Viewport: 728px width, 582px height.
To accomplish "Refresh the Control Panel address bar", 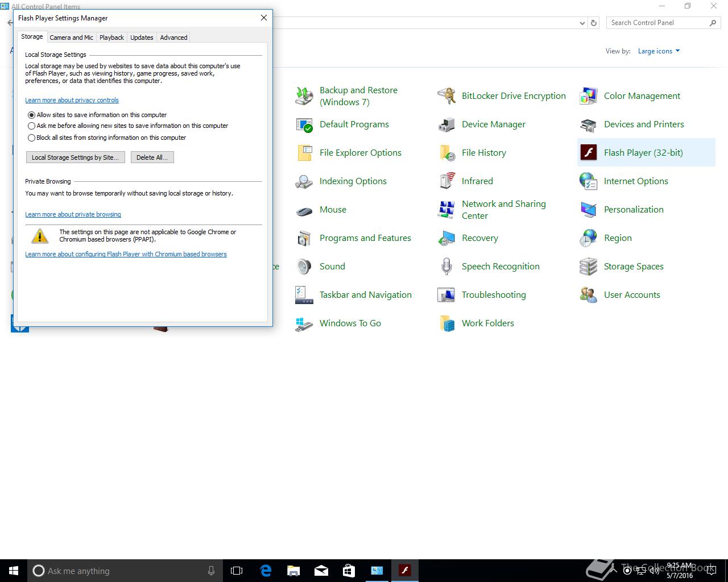I will [x=594, y=23].
